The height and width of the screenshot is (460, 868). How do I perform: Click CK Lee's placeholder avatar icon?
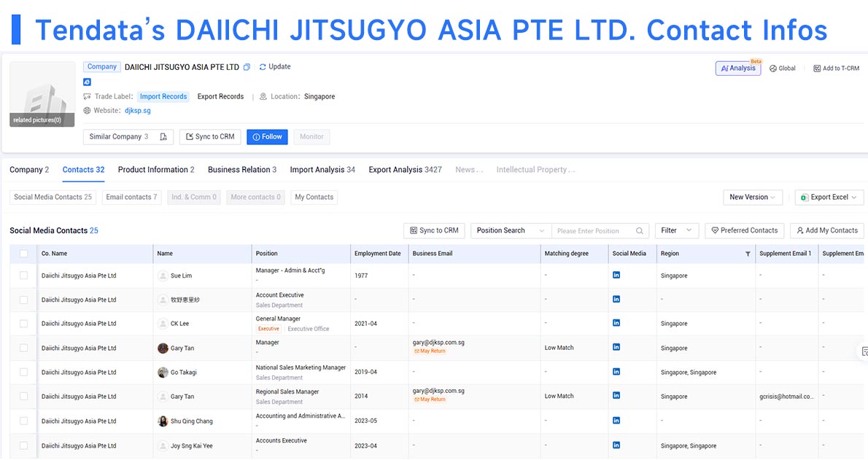pyautogui.click(x=163, y=324)
